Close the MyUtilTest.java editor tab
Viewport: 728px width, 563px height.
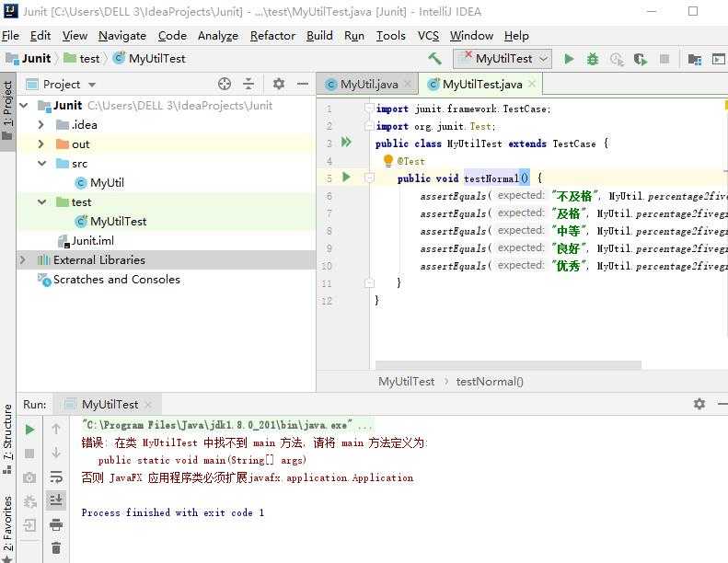[532, 84]
